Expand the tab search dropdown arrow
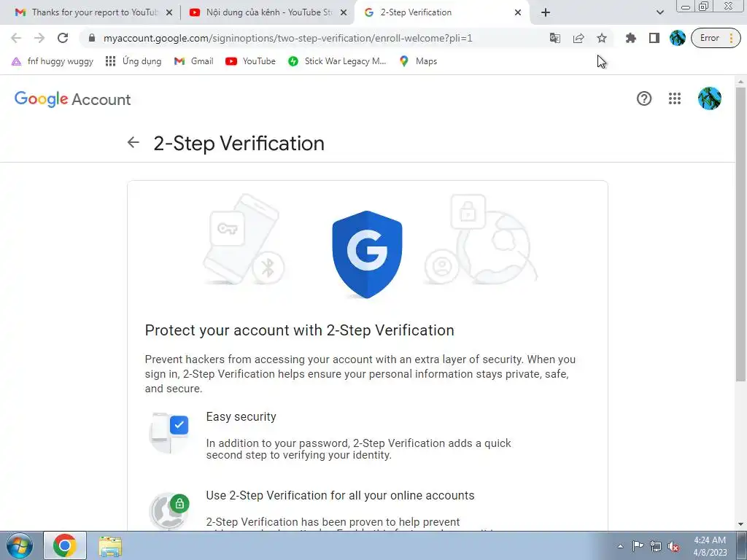The image size is (747, 560). tap(659, 12)
